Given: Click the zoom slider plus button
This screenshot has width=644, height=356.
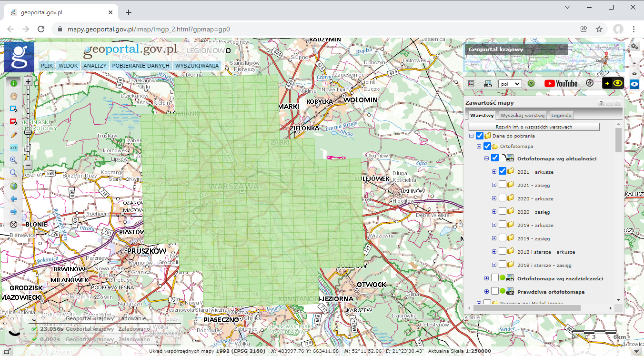Looking at the screenshot, I should pyautogui.click(x=28, y=81).
